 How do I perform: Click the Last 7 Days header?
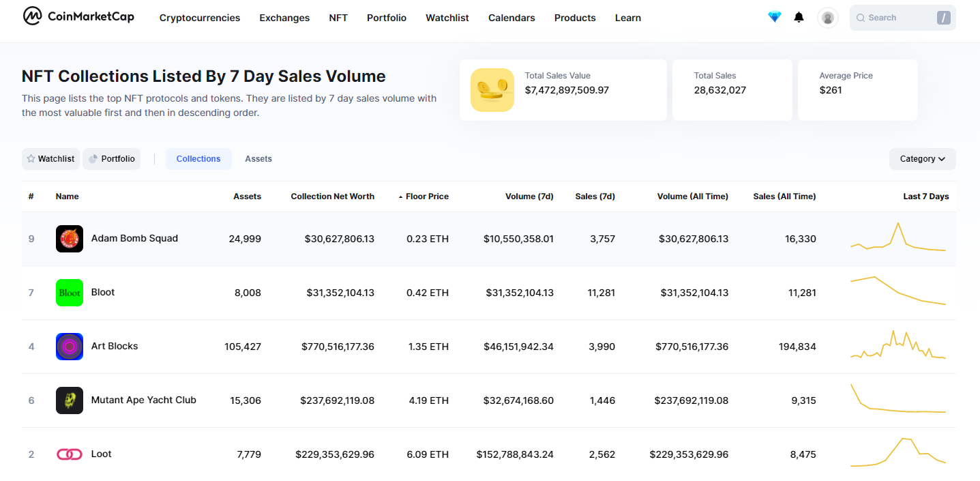(926, 196)
